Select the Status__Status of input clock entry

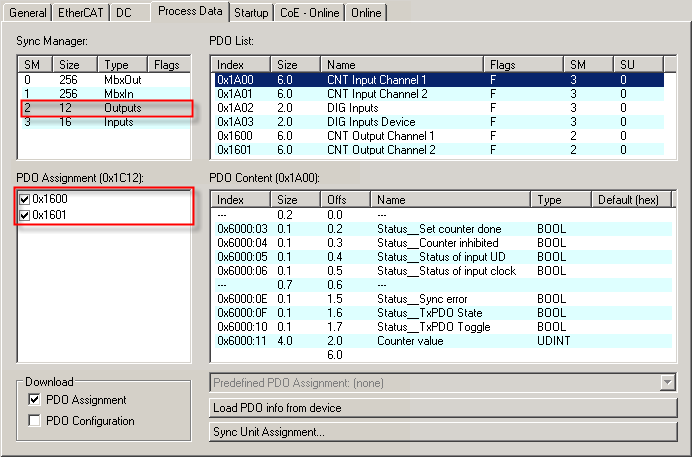443,271
